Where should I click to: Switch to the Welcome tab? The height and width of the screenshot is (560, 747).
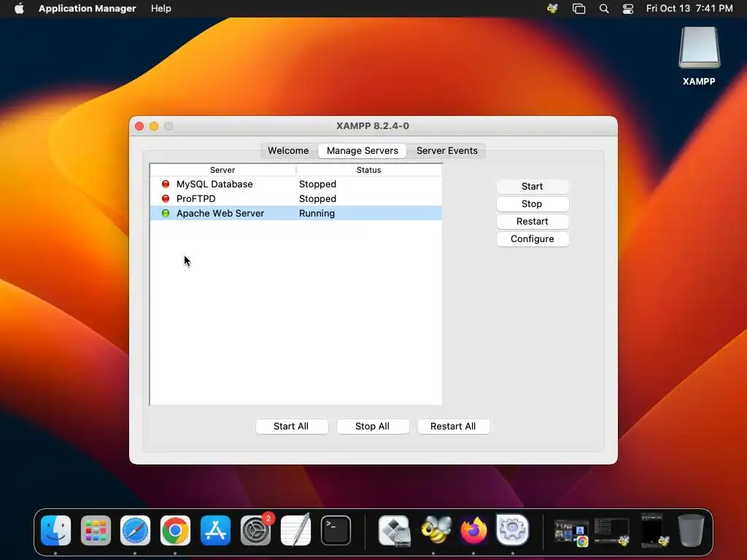pos(288,150)
